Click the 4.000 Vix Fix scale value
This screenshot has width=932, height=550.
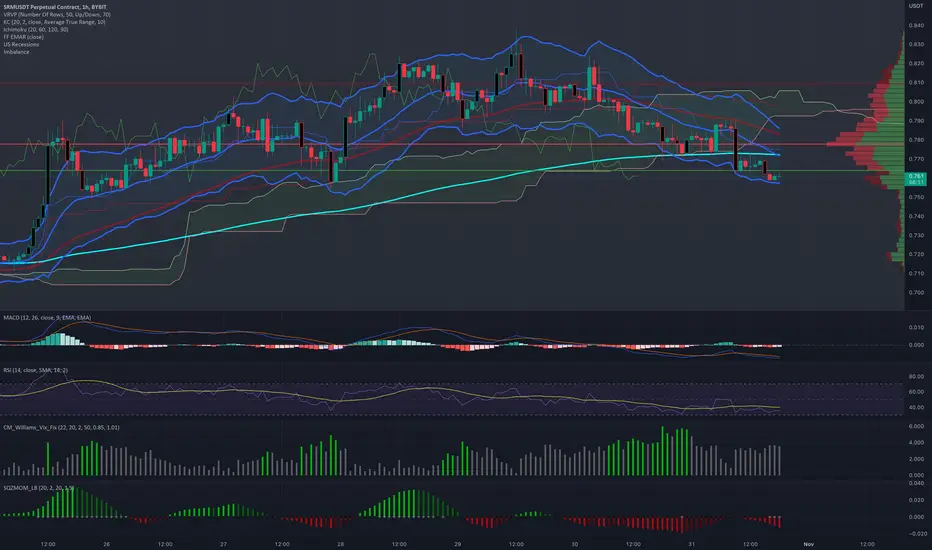coord(916,443)
